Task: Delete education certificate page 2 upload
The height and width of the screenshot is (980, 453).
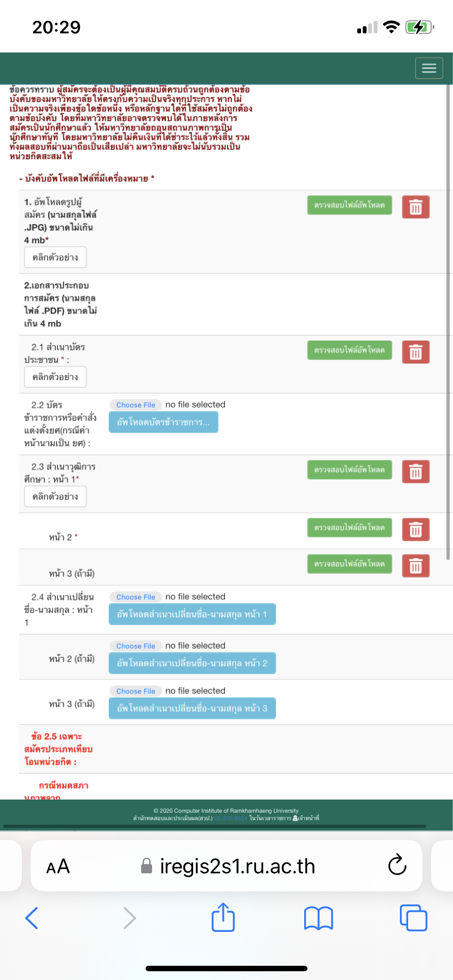Action: (416, 529)
